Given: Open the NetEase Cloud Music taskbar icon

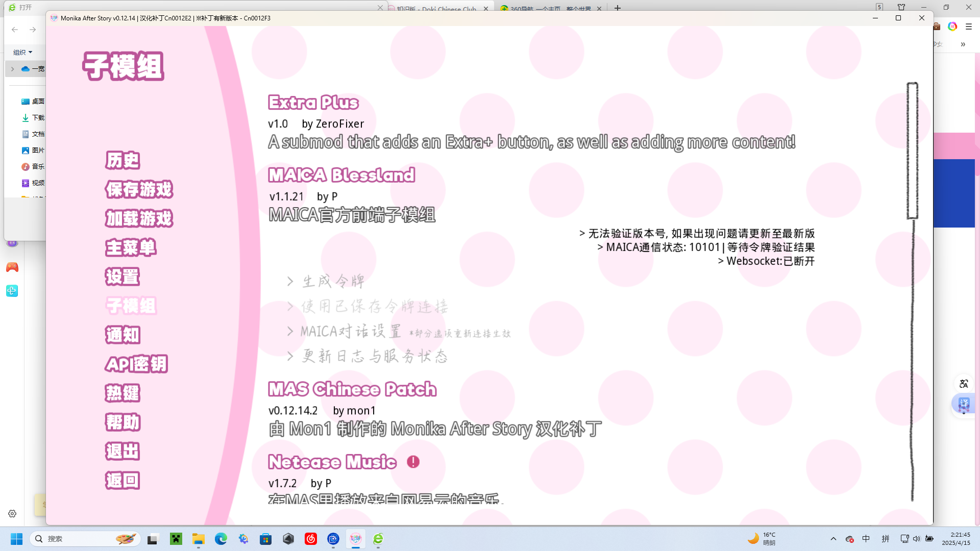Looking at the screenshot, I should pyautogui.click(x=311, y=539).
